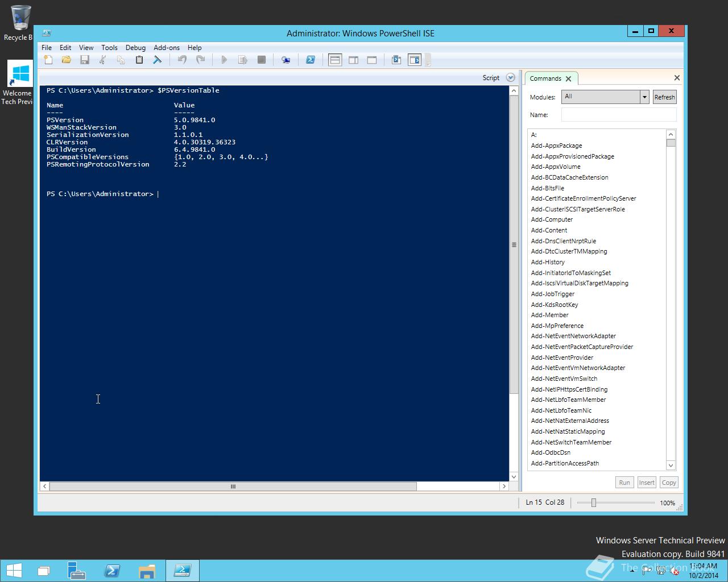Viewport: 728px width, 582px height.
Task: Start PowerShell.exe from the toolbar icon
Action: [x=311, y=60]
